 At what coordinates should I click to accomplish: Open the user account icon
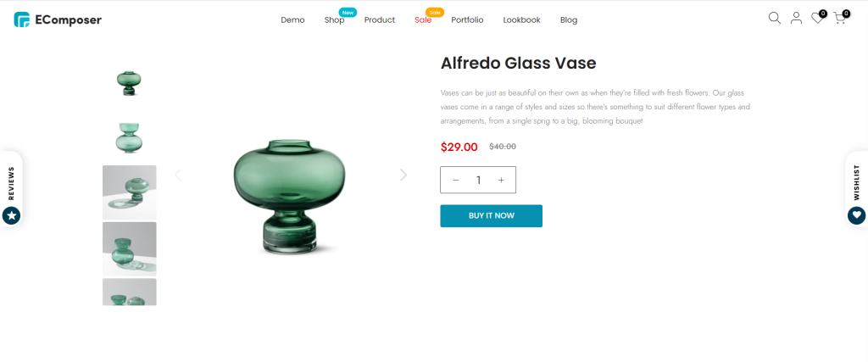(x=796, y=19)
